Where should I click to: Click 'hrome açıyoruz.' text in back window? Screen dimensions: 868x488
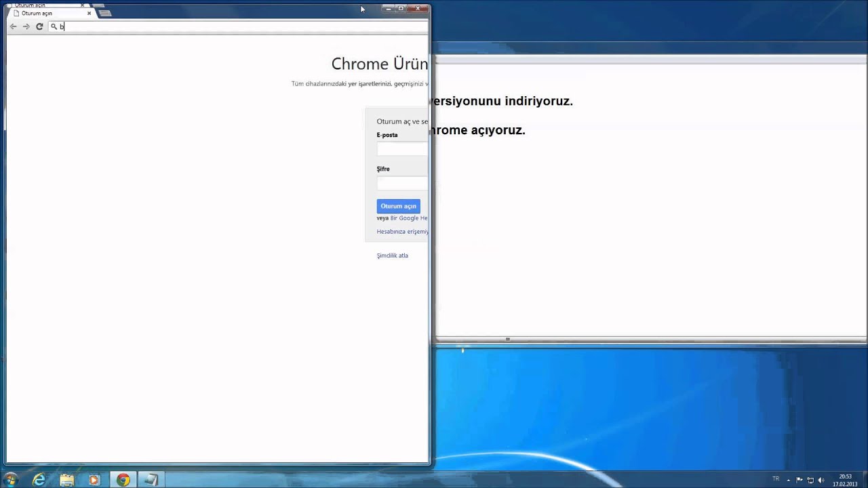(x=478, y=130)
